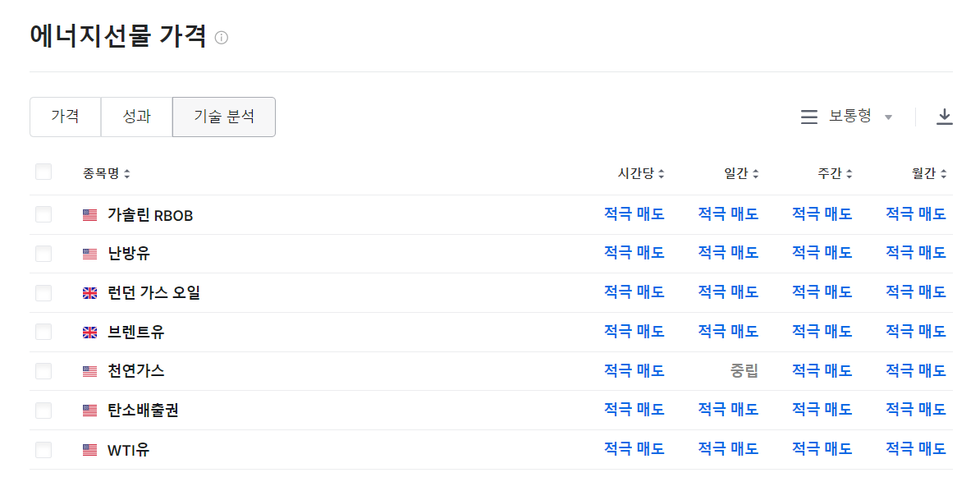Download the table with the download icon
Screen dimensions: 980x491
pyautogui.click(x=945, y=117)
